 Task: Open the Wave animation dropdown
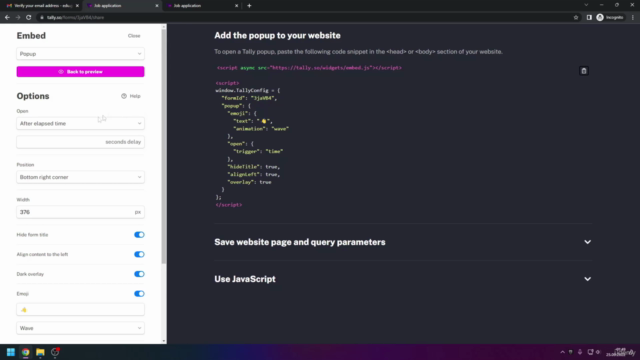[80, 328]
